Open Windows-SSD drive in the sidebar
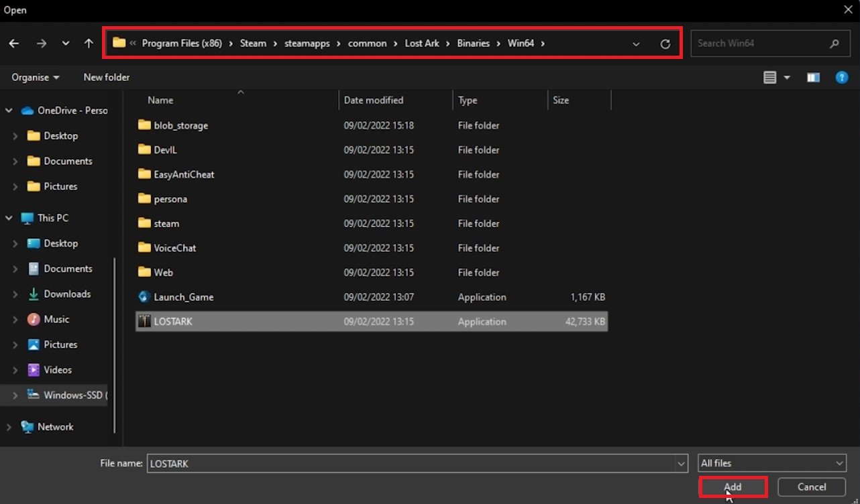Viewport: 860px width, 504px height. coord(68,395)
